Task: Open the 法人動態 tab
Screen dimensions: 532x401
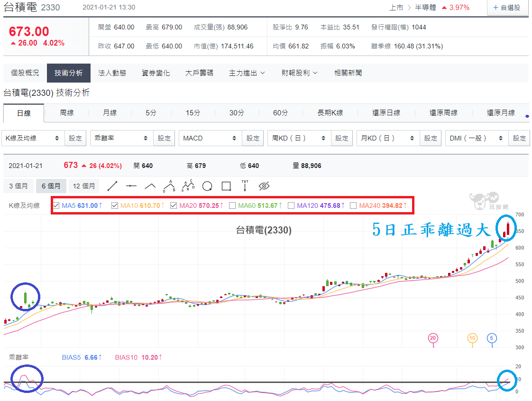Action: [112, 73]
